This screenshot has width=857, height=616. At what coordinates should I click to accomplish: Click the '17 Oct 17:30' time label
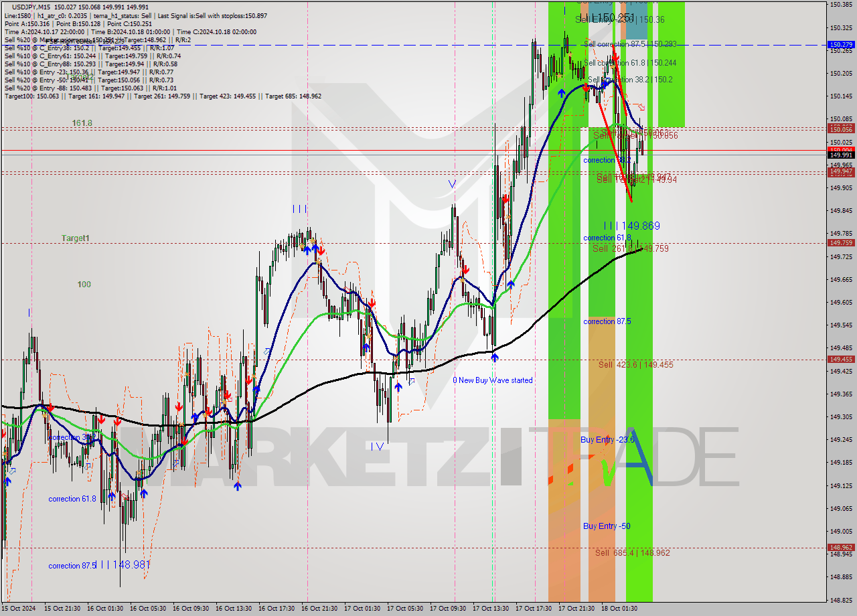click(534, 609)
